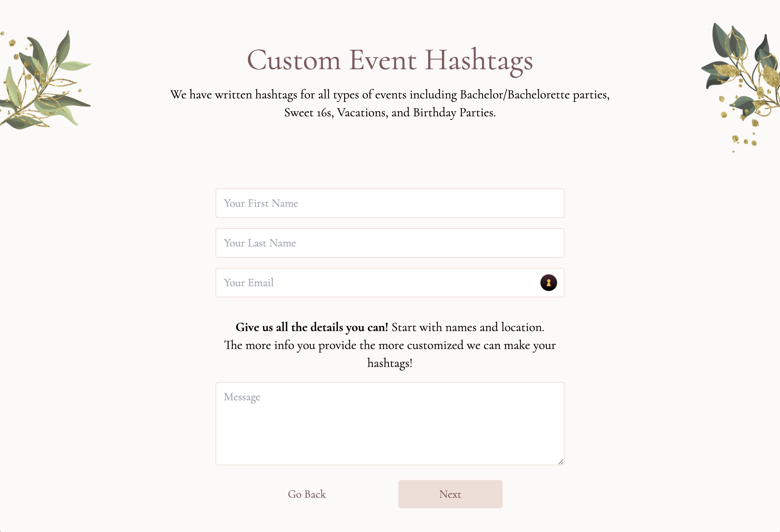The height and width of the screenshot is (532, 780).
Task: Click the Custom Event Hashtags heading
Action: pos(390,60)
